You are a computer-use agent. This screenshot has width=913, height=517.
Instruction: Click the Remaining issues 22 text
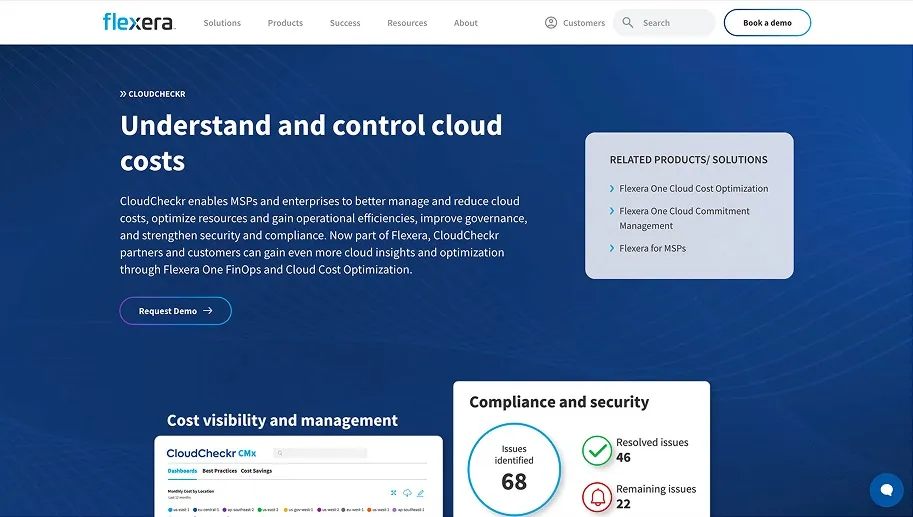656,497
